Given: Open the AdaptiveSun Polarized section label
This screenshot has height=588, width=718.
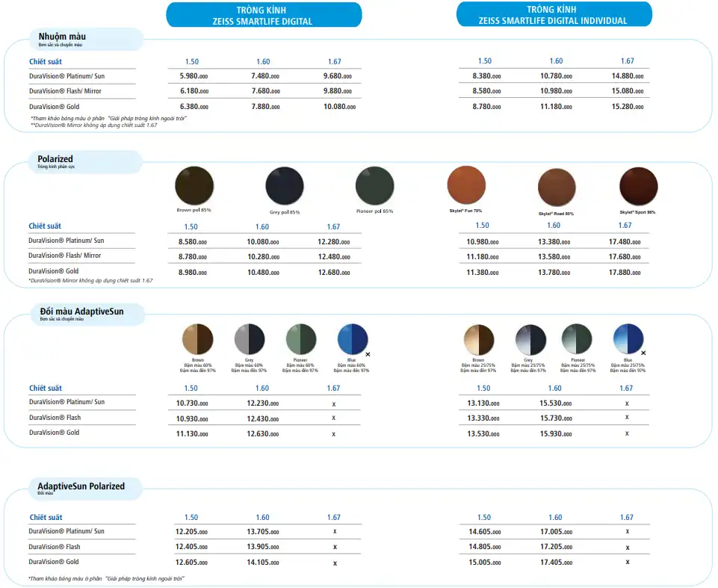Looking at the screenshot, I should 86,489.
